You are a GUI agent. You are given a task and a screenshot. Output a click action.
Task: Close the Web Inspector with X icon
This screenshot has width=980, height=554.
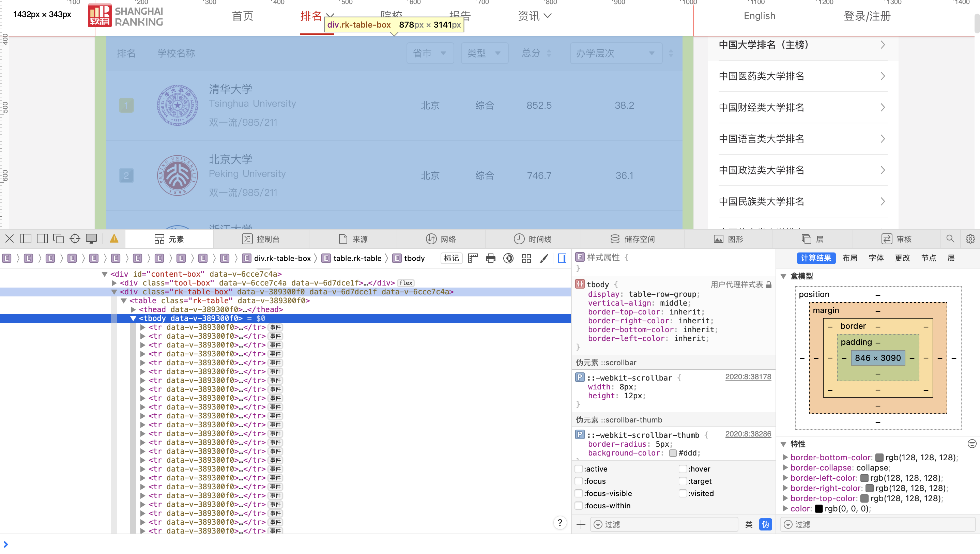[10, 238]
